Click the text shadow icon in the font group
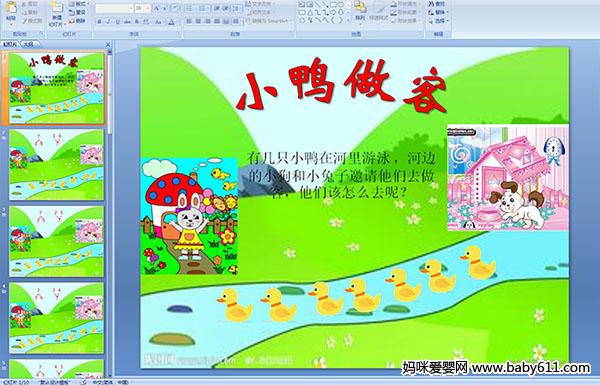This screenshot has width=600, height=385. [137, 22]
